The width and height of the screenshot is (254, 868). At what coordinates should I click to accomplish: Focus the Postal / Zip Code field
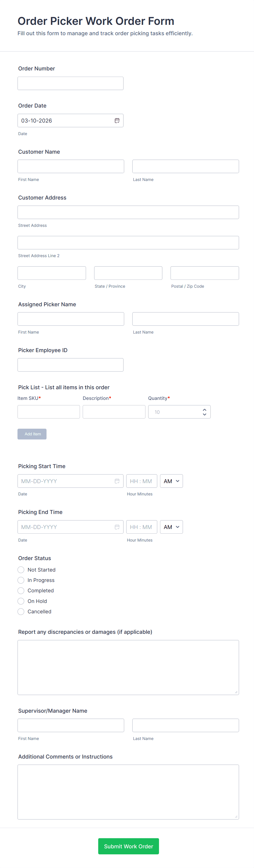point(204,273)
